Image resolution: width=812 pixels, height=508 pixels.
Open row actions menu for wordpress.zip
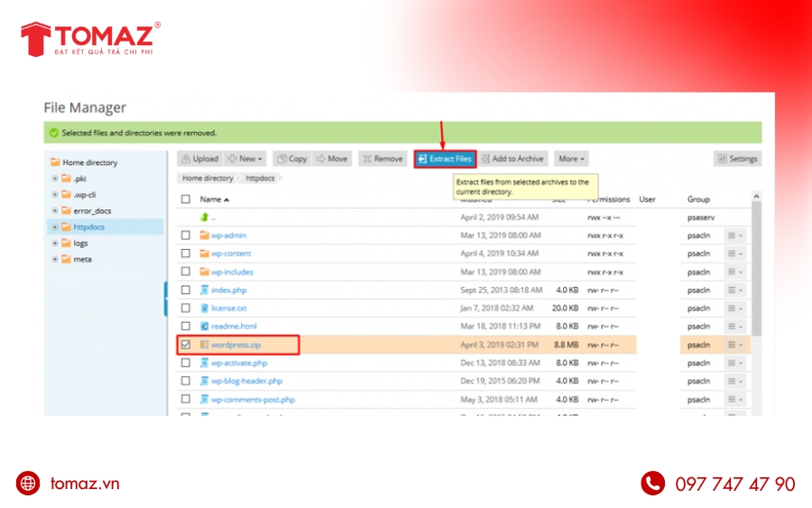[x=735, y=345]
